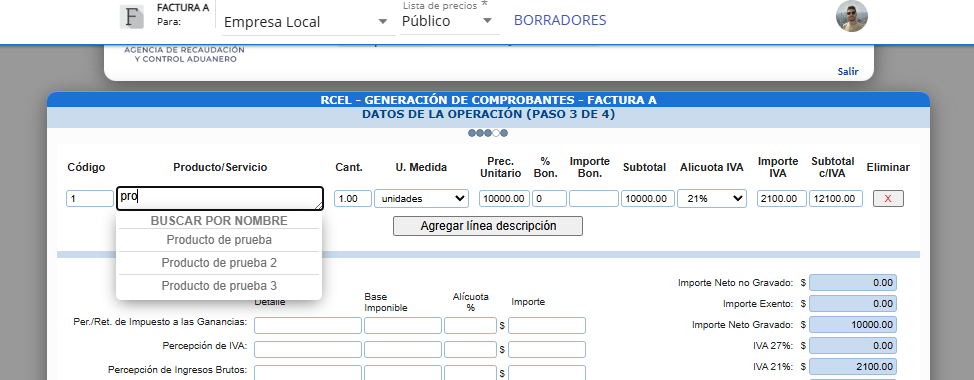Click the Subtotal c/IVA 12100.00 field

835,199
